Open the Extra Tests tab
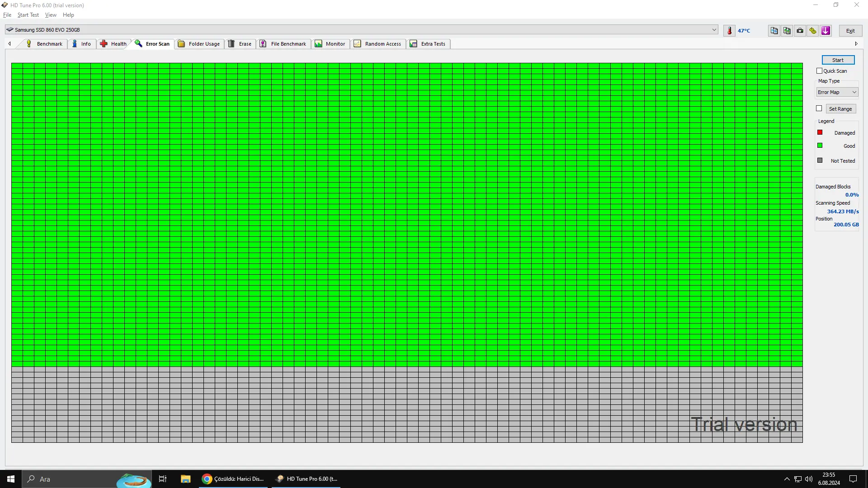This screenshot has height=488, width=868. (x=428, y=44)
